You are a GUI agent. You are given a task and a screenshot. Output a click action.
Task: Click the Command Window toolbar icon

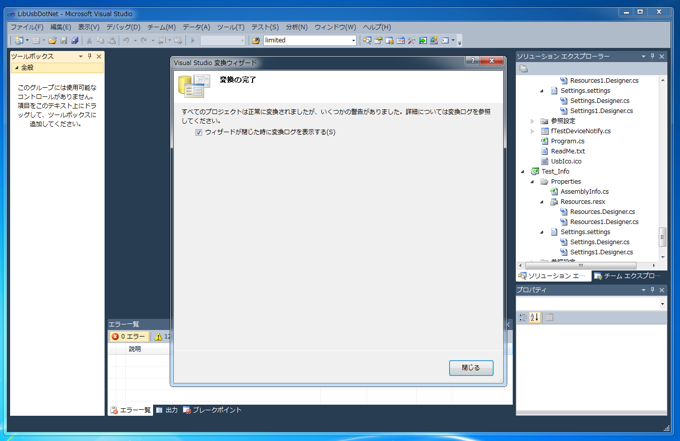click(x=445, y=40)
